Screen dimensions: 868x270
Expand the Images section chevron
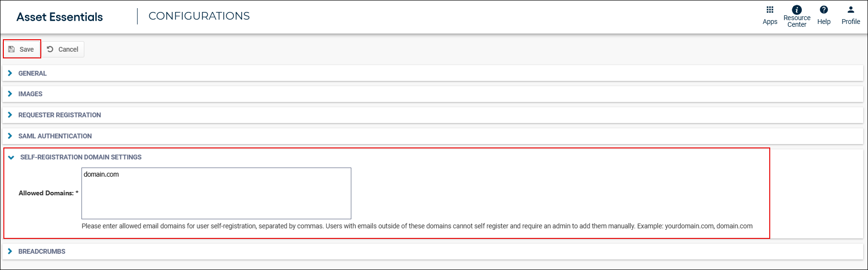coord(10,94)
